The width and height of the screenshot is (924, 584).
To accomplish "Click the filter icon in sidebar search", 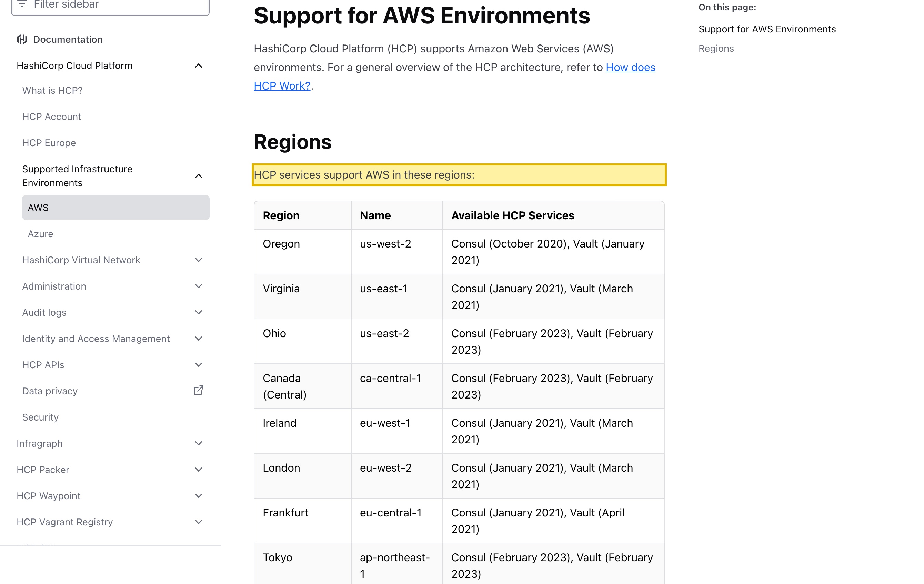I will 22,4.
